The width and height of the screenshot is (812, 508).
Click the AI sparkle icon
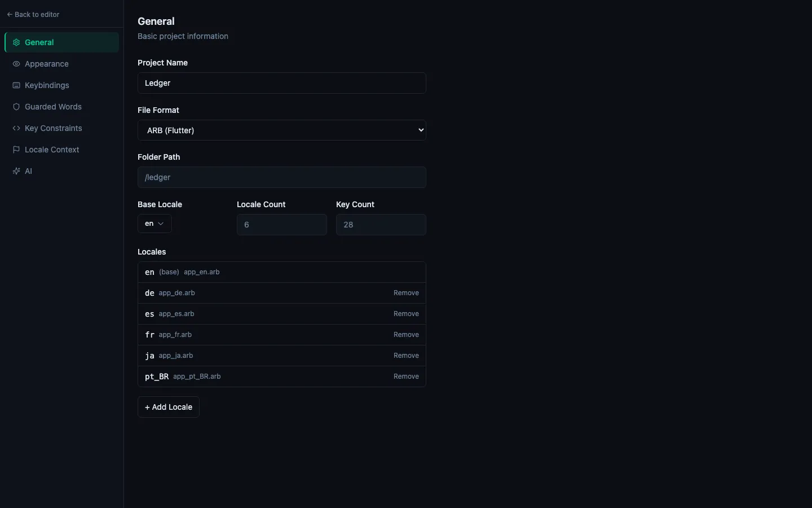16,171
